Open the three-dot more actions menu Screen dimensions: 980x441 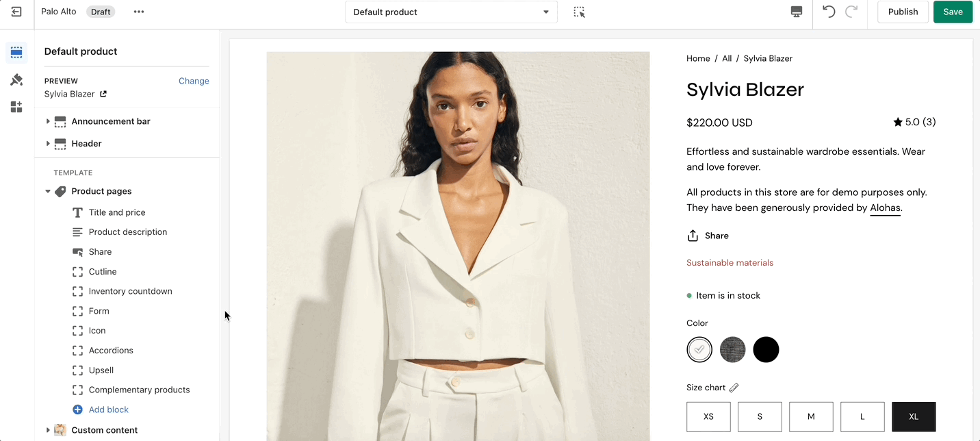point(139,12)
